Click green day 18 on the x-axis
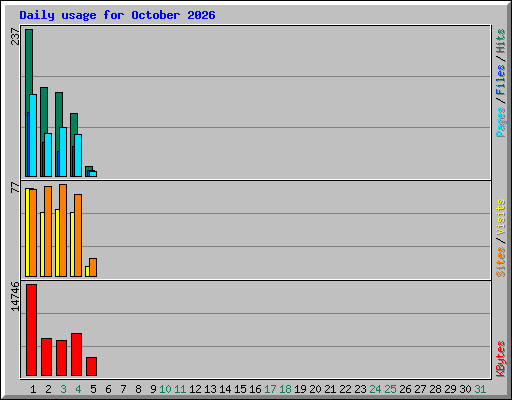Screen dimensions: 512x400 [x=285, y=389]
